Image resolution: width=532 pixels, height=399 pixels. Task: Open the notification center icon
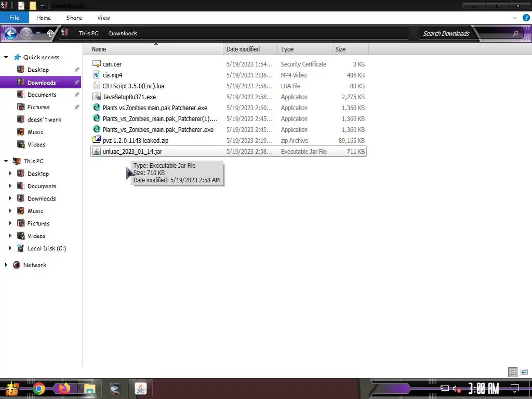coord(515,389)
